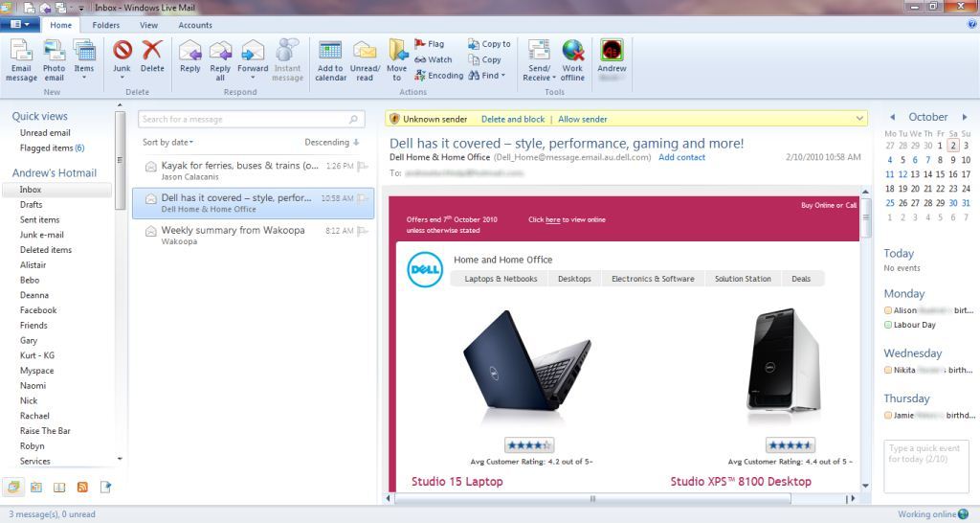Select the Home ribbon tab
The image size is (980, 523).
[x=60, y=25]
